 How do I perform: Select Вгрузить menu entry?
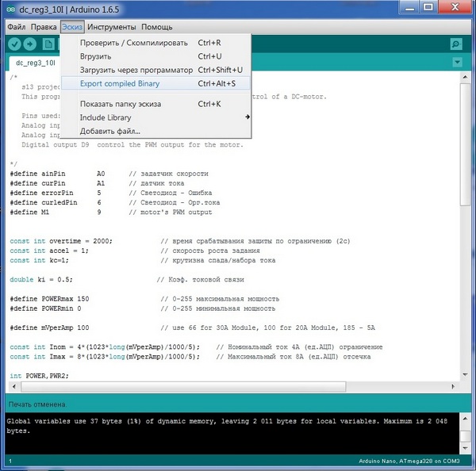(95, 56)
